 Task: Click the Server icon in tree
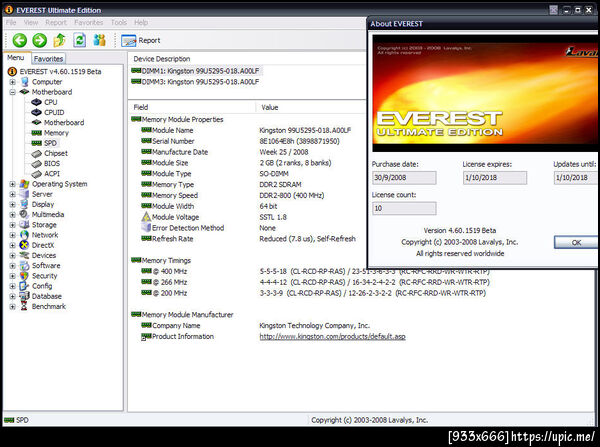click(24, 194)
